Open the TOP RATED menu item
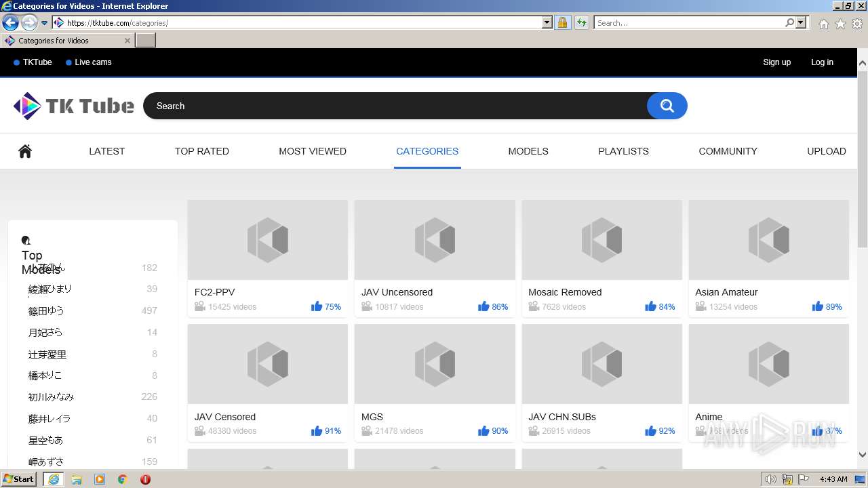The height and width of the screenshot is (488, 868). coord(202,151)
